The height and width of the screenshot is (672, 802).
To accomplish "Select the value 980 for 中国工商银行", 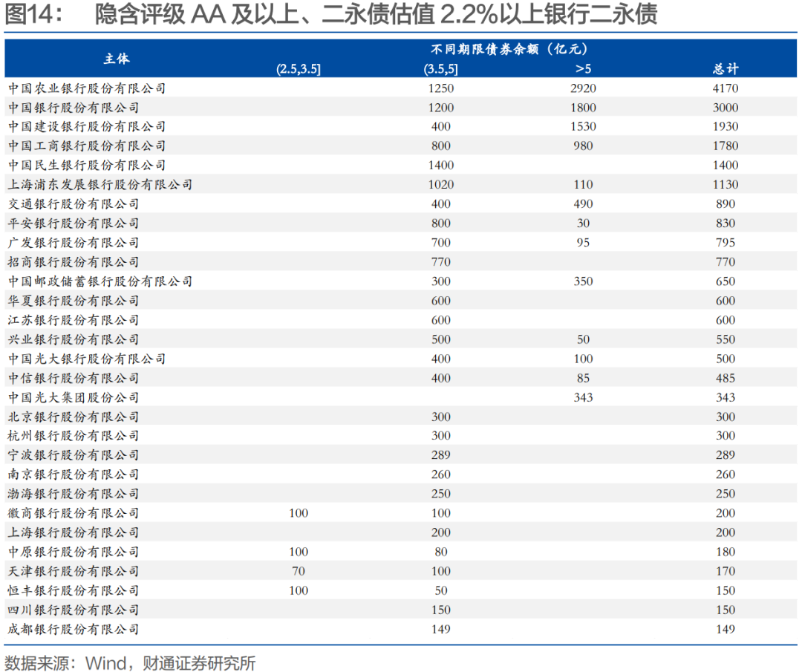I will point(583,146).
